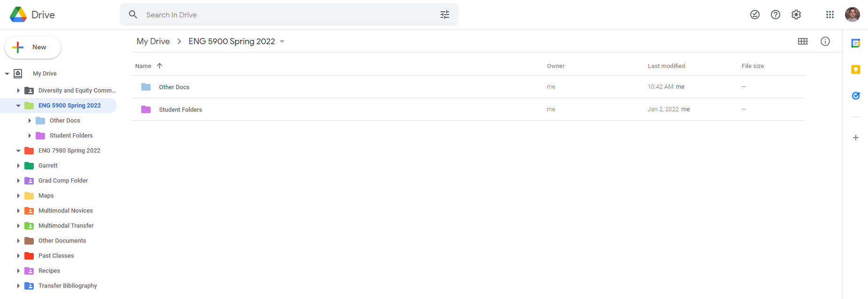Open Google Tasks side panel
The width and height of the screenshot is (868, 299).
856,96
